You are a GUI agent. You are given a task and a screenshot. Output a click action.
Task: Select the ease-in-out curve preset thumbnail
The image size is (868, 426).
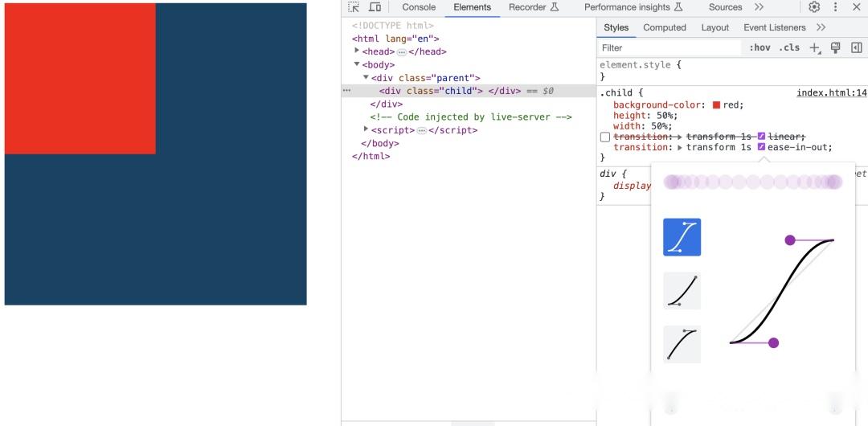pyautogui.click(x=682, y=237)
